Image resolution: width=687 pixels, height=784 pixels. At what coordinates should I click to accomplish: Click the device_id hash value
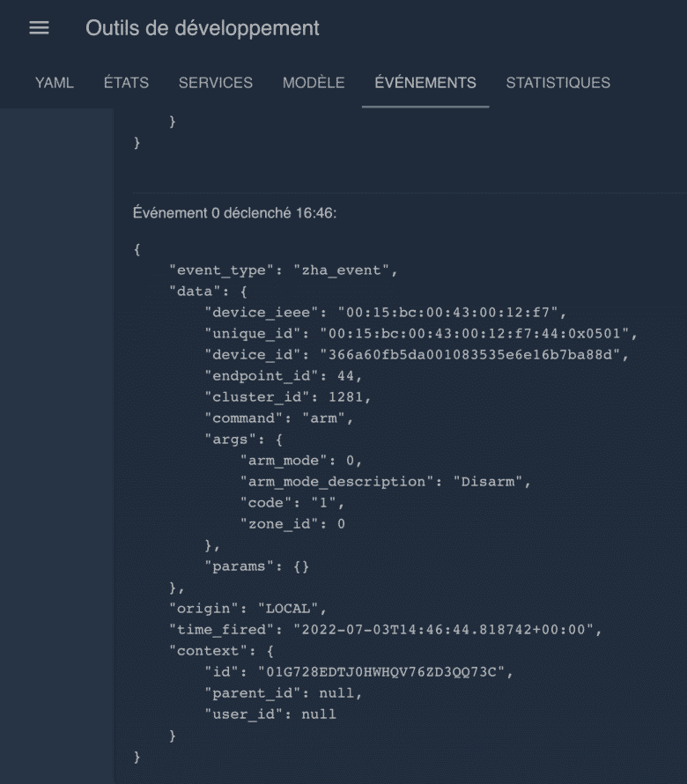click(x=470, y=355)
